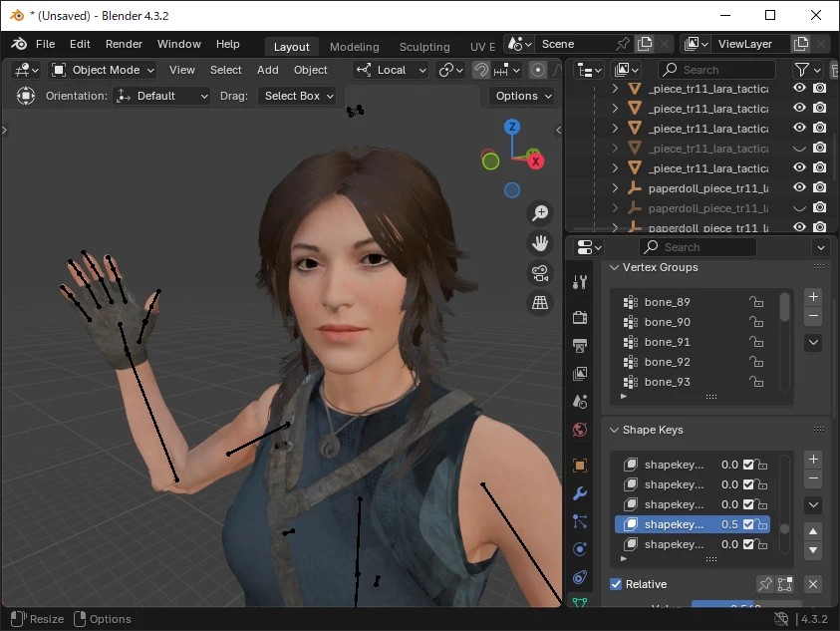Open the Object Mode dropdown
The height and width of the screenshot is (631, 840).
(x=103, y=70)
